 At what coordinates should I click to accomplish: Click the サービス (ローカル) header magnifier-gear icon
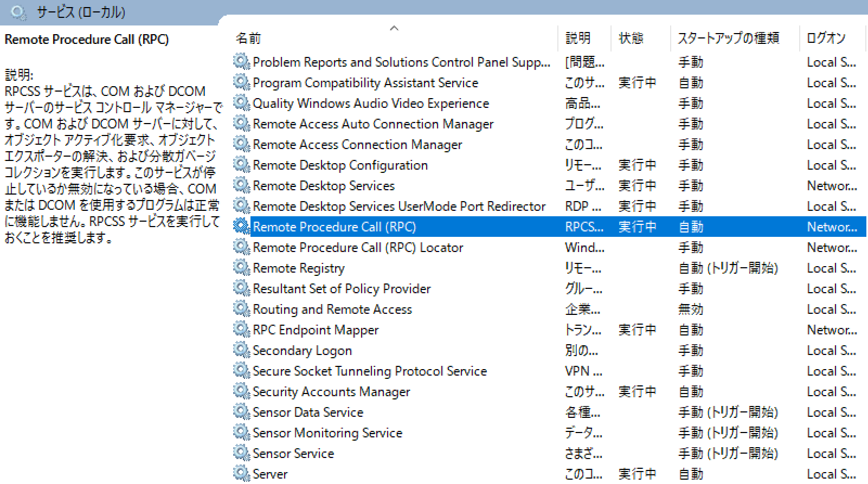[x=18, y=12]
